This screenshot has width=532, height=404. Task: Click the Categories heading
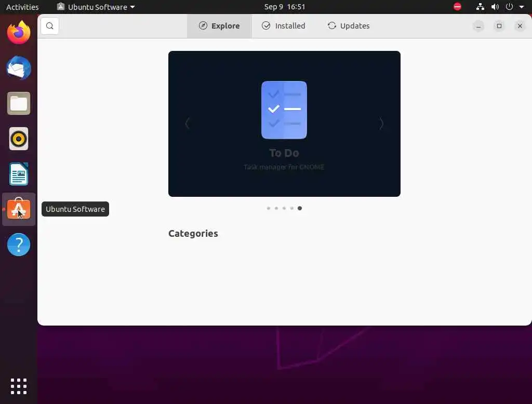tap(193, 234)
